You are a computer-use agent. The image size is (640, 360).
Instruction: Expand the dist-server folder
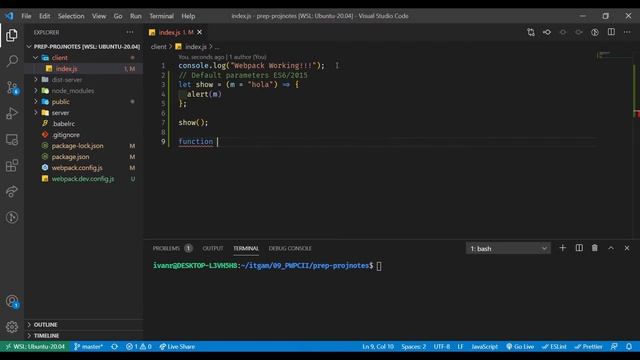(x=83, y=80)
